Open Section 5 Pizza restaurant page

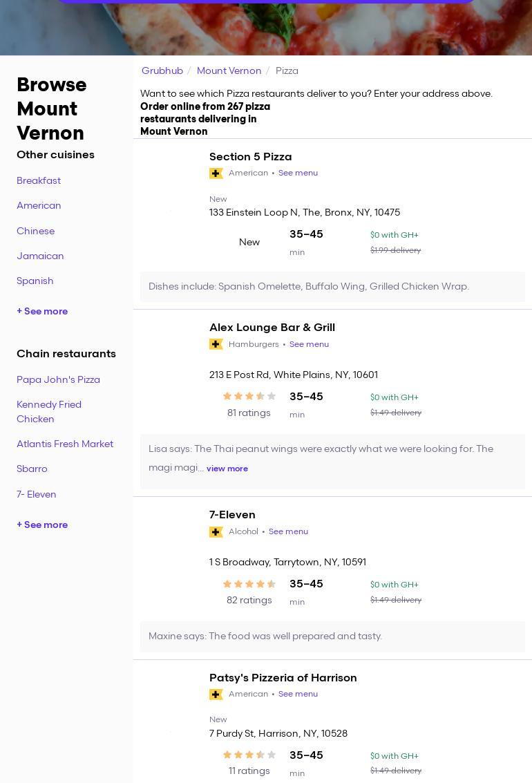click(x=250, y=157)
